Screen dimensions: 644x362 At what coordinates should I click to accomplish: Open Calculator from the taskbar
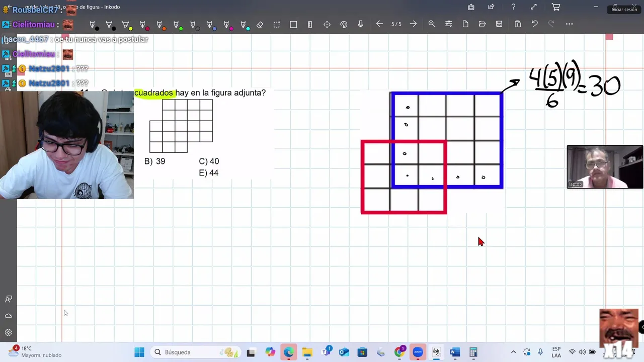tap(473, 352)
